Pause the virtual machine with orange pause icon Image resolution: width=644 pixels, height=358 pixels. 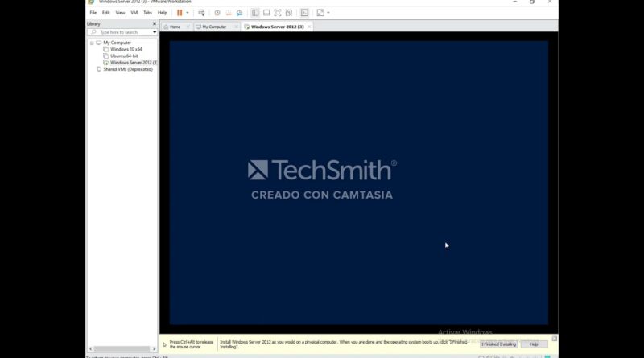pos(180,13)
